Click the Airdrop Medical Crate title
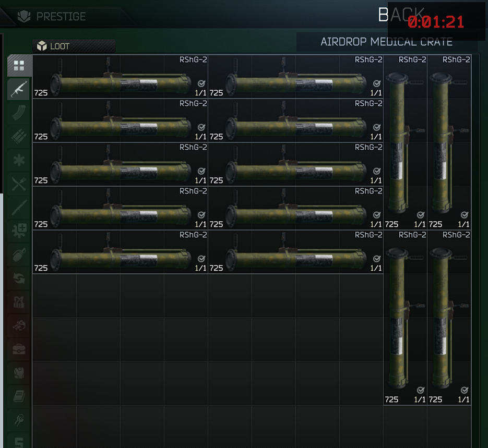The width and height of the screenshot is (488, 448). pyautogui.click(x=387, y=42)
